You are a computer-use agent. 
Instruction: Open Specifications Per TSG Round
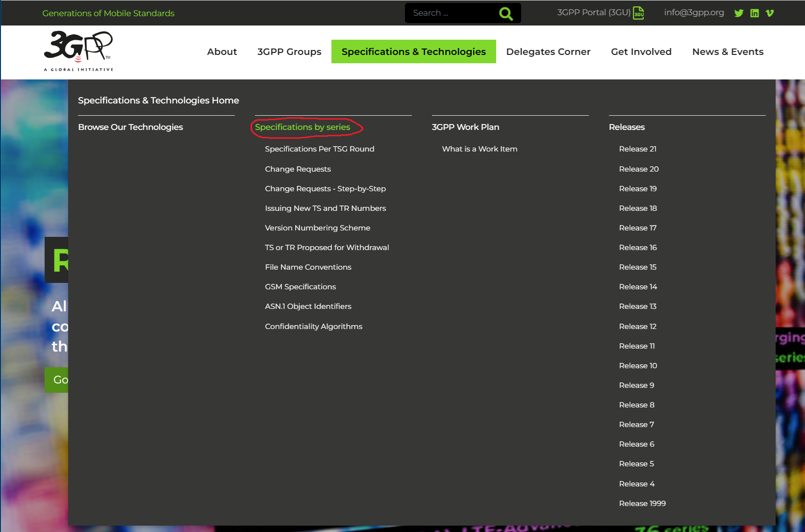[320, 149]
